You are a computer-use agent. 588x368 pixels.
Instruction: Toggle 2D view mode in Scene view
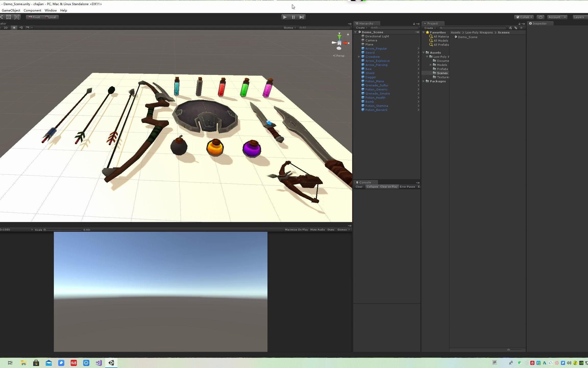click(6, 28)
